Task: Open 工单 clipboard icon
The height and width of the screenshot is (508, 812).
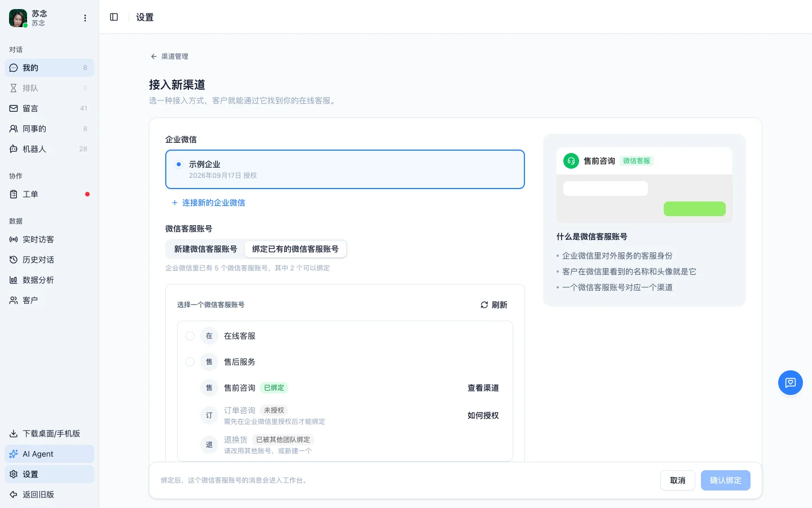Action: (x=14, y=194)
